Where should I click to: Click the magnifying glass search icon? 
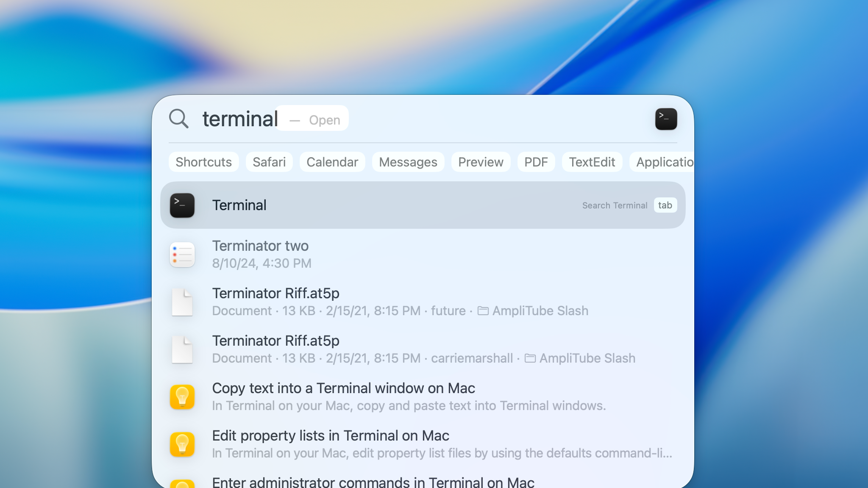178,119
